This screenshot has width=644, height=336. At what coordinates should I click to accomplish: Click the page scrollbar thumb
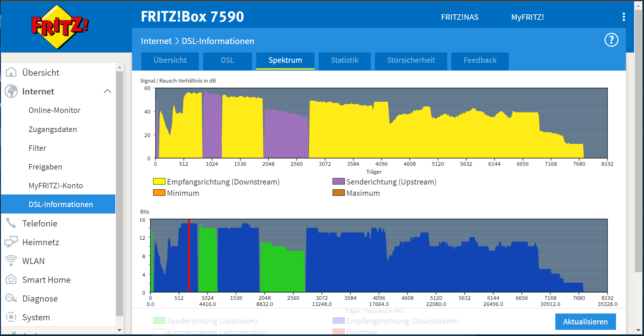(638, 141)
